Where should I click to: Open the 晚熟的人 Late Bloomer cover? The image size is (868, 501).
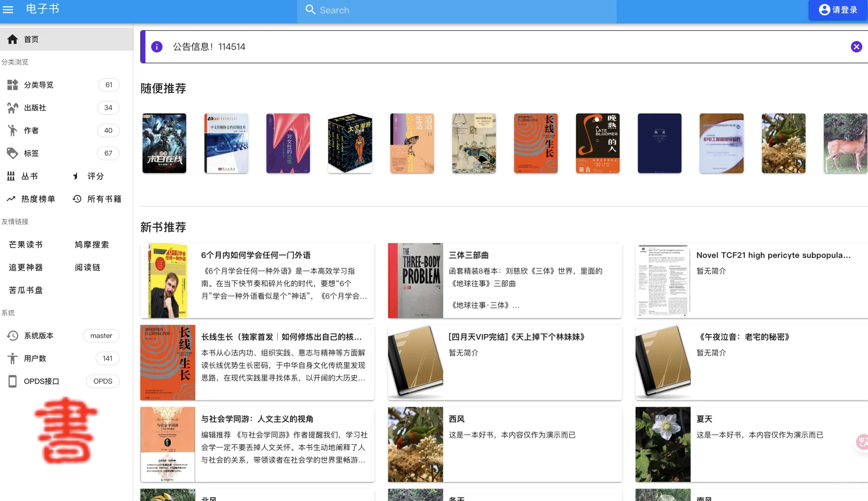(598, 143)
